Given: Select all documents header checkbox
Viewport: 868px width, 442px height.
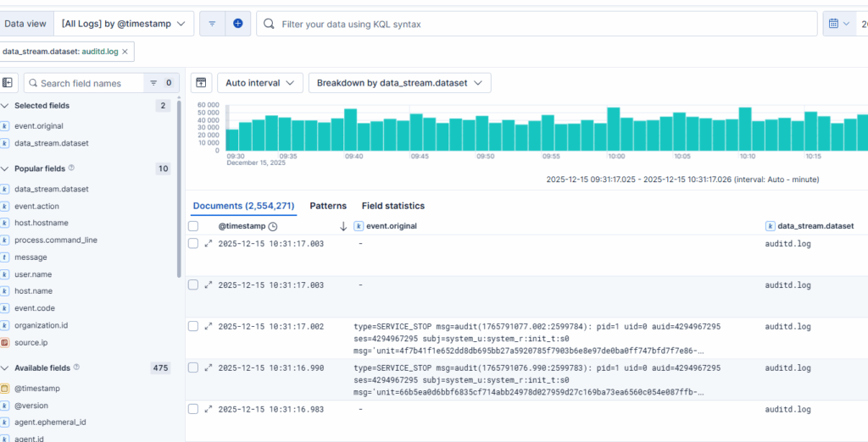Looking at the screenshot, I should tap(193, 226).
